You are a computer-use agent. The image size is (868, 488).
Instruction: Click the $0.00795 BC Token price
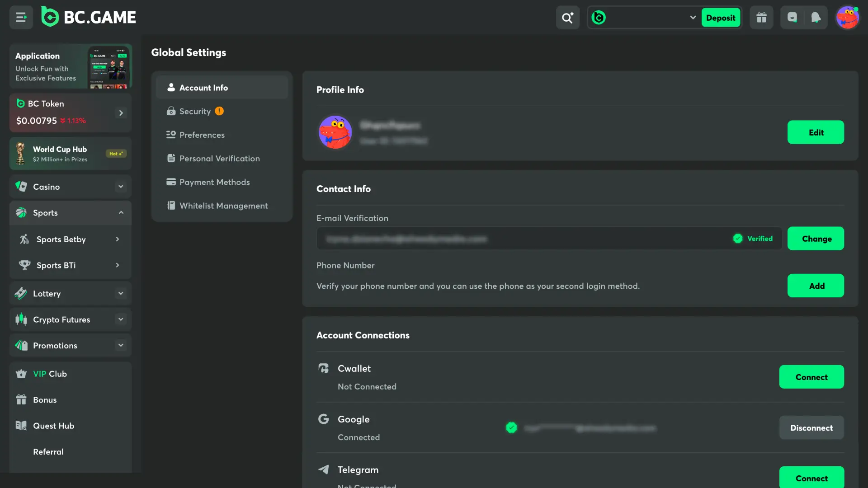pyautogui.click(x=37, y=121)
